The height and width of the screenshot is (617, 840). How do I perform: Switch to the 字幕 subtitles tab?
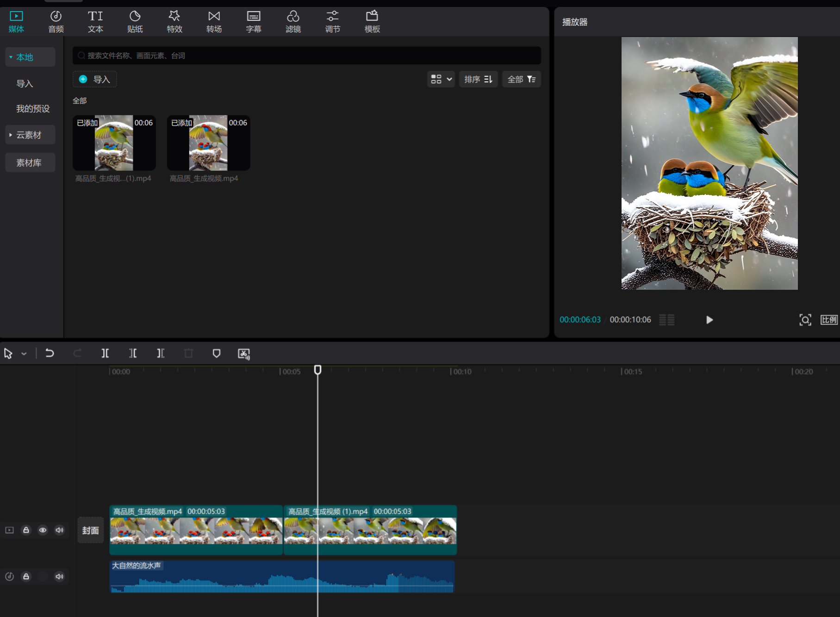pyautogui.click(x=253, y=22)
